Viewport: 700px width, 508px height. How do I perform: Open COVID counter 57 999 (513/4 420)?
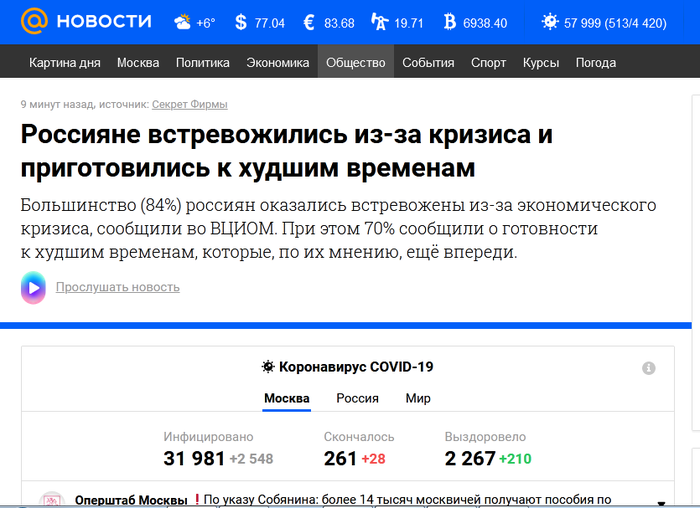pos(615,23)
